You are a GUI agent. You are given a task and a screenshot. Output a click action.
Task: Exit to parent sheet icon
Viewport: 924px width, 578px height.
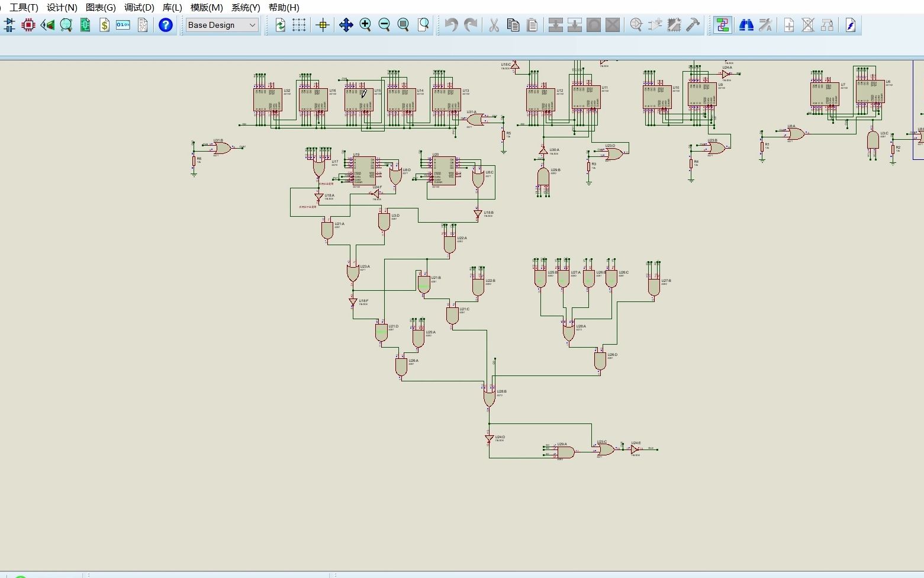[827, 25]
